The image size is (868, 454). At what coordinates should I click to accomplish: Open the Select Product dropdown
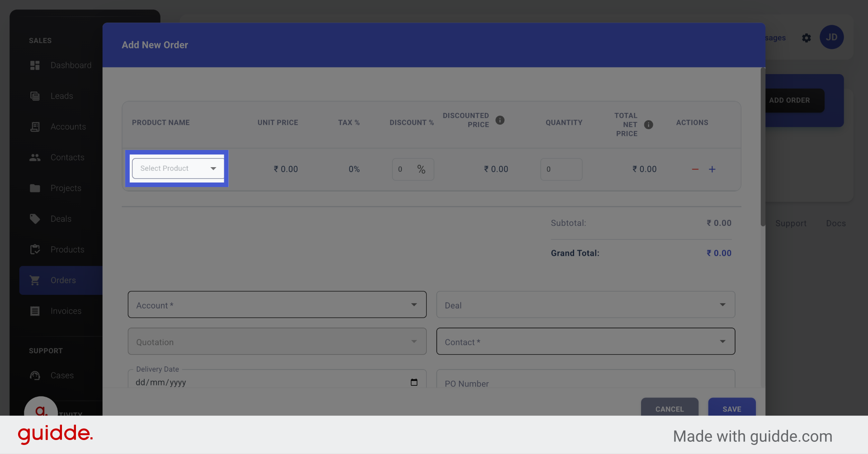177,168
